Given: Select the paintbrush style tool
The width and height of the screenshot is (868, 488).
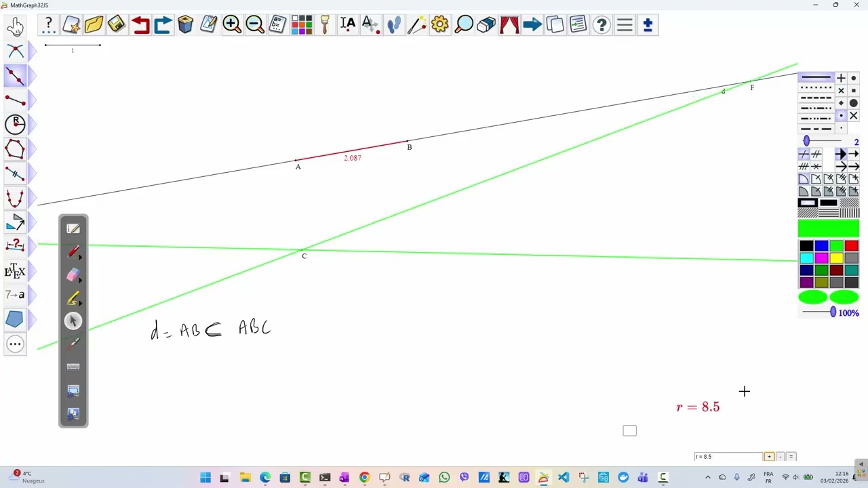Looking at the screenshot, I should [x=325, y=25].
